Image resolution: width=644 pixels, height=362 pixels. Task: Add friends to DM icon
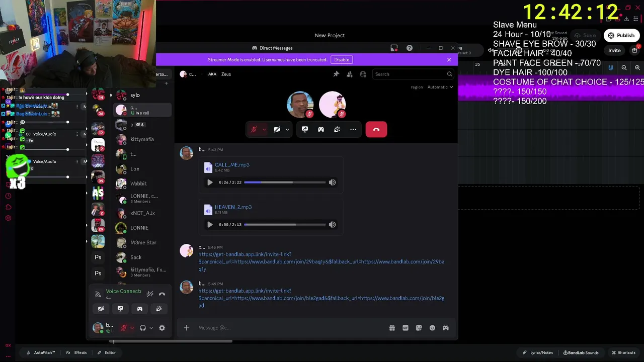[350, 74]
